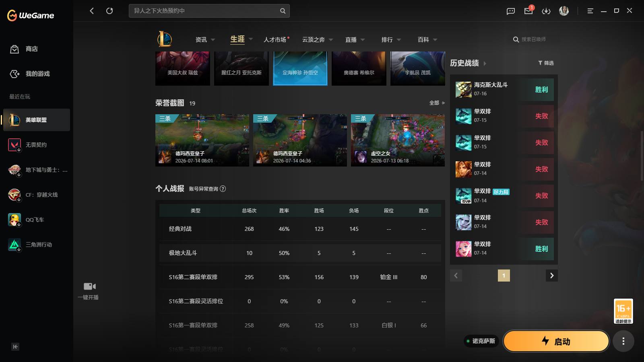
Task: Click the 16+ age rating badge
Action: (623, 311)
